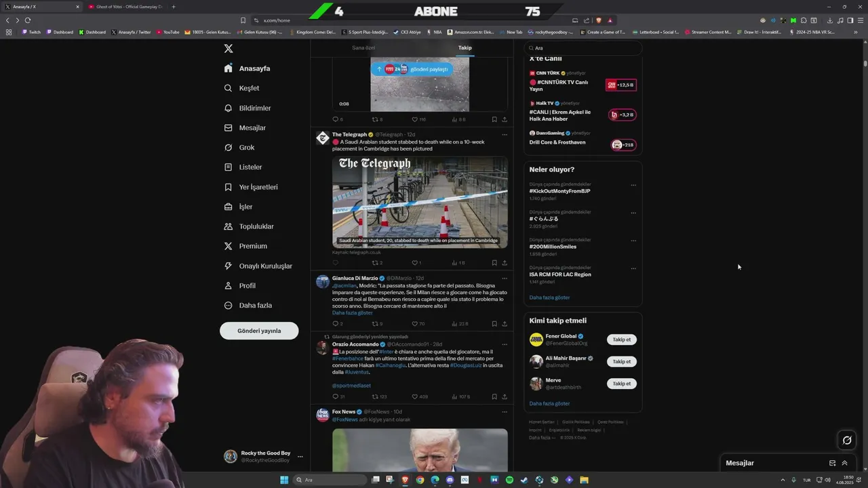Screen dimensions: 868x488
Task: Like Orazio Accomando post
Action: click(420, 396)
